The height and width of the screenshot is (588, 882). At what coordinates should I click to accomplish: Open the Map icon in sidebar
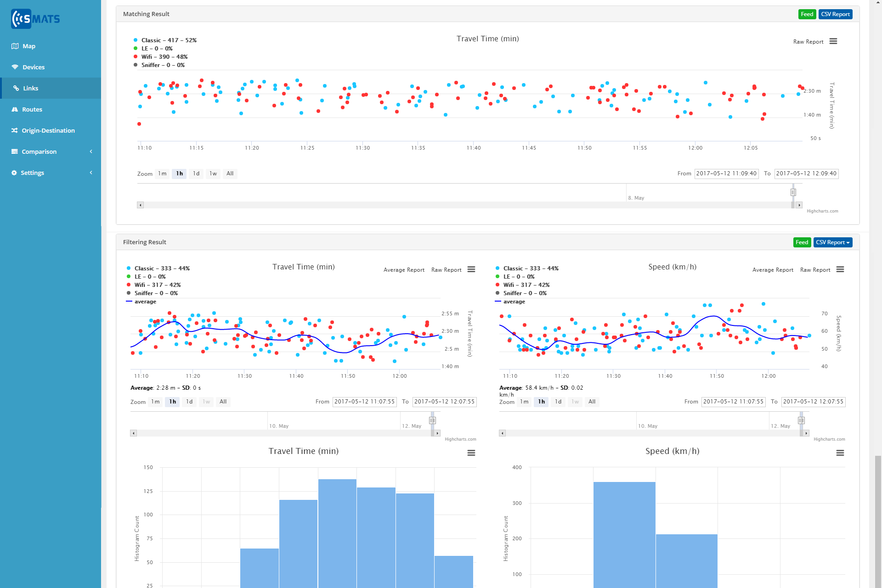coord(15,46)
